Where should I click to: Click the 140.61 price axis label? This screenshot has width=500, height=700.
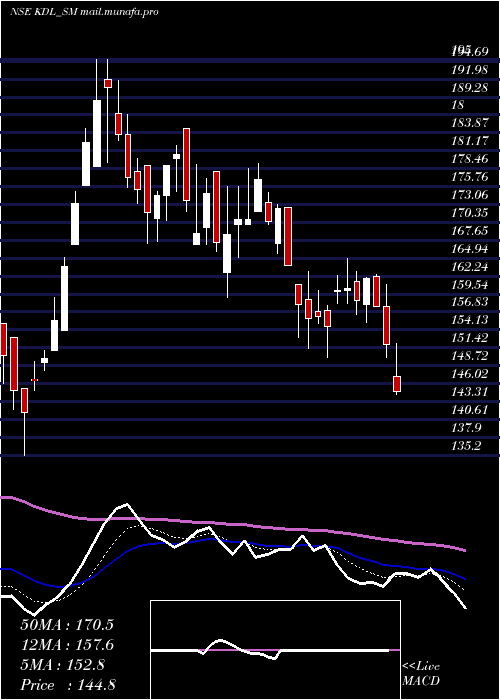point(470,410)
